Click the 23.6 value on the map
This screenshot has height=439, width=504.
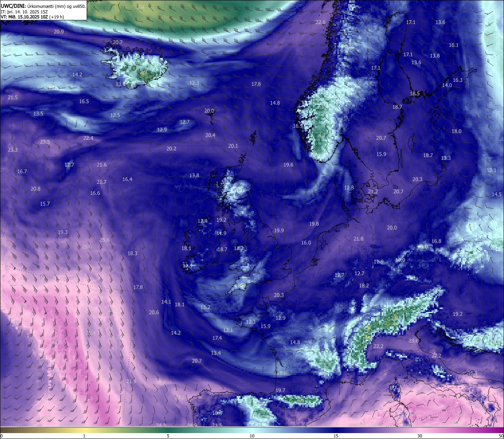(x=414, y=341)
